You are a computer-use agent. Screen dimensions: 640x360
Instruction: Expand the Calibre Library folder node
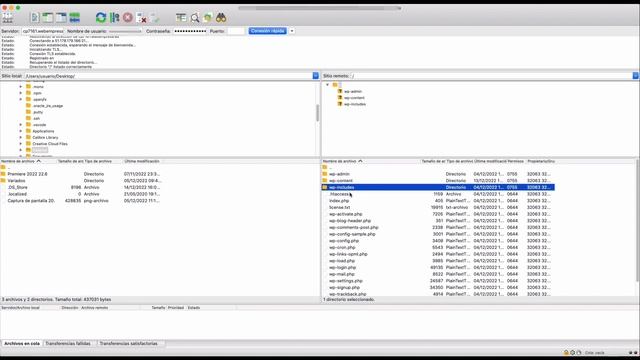(21, 138)
